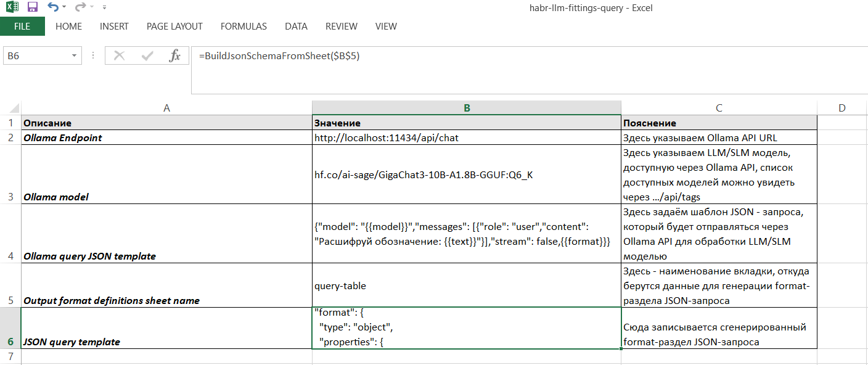The height and width of the screenshot is (365, 868).
Task: Open the Name Box dropdown
Action: [73, 55]
